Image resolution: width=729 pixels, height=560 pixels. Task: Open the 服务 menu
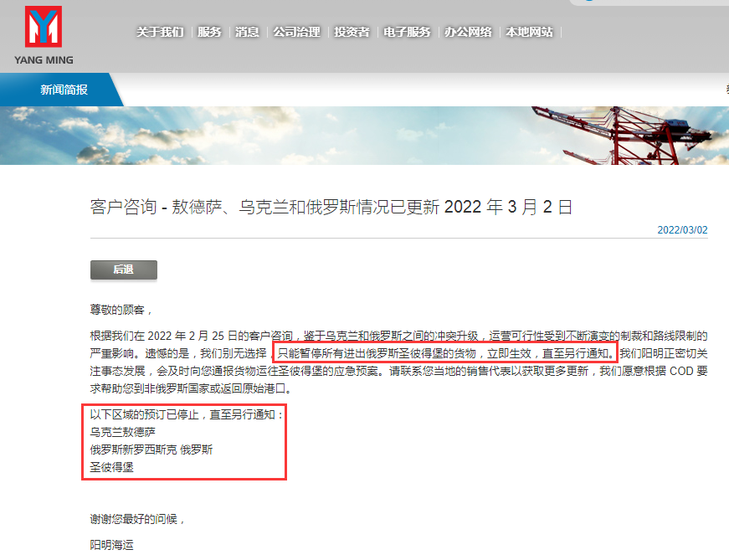[209, 32]
